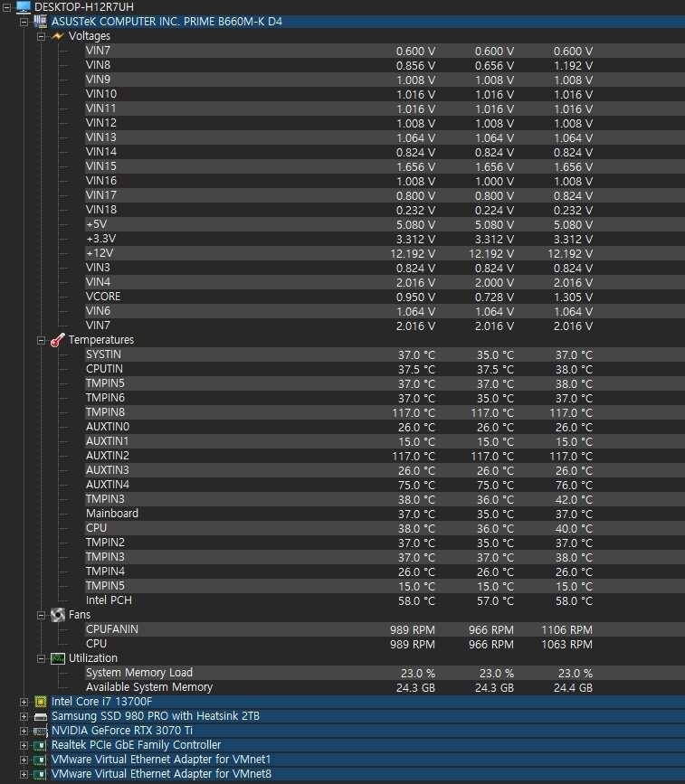Click the Temperatures thermometer icon

[x=58, y=340]
